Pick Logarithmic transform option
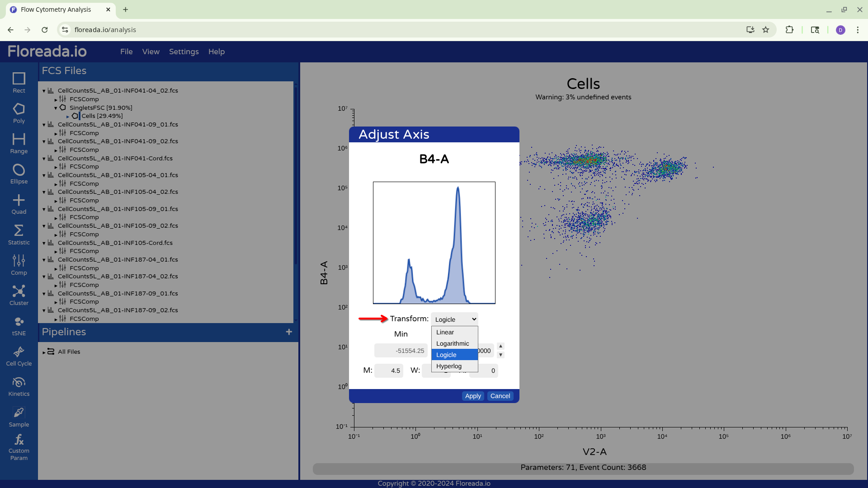868x488 pixels. pos(452,343)
